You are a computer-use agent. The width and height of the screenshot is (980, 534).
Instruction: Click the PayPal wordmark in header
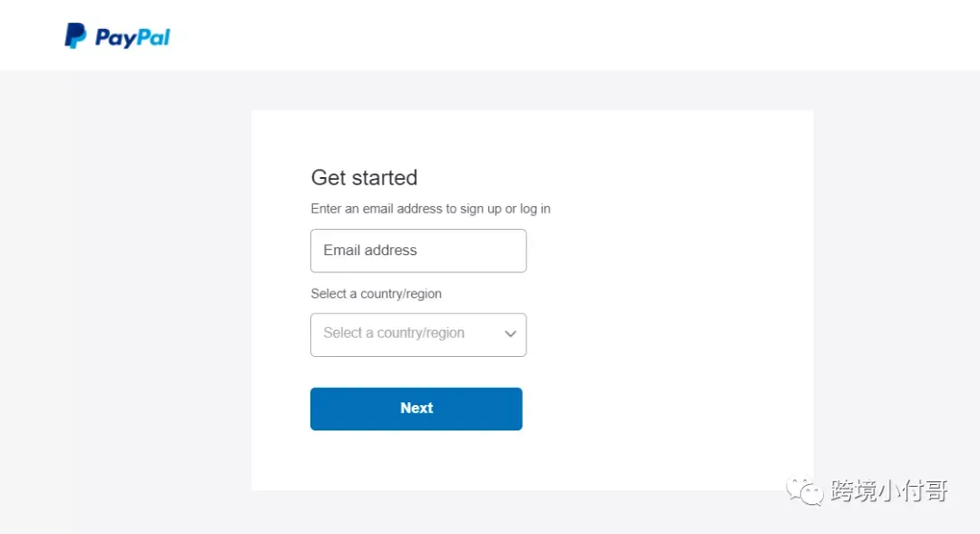pyautogui.click(x=132, y=38)
